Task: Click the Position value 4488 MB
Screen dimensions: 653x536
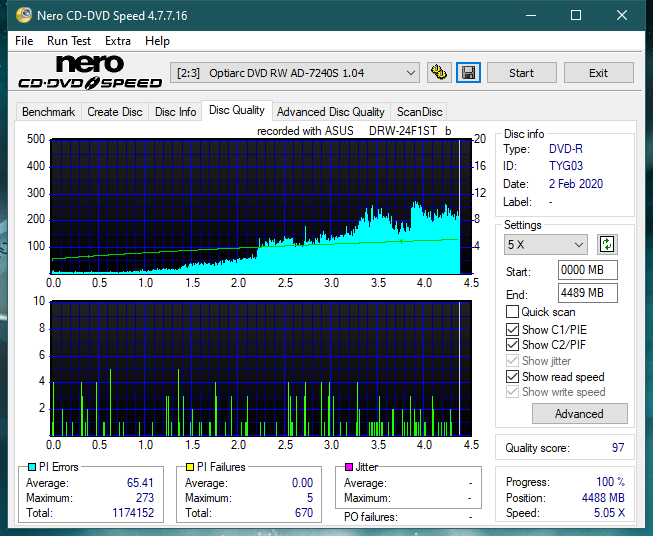Action: (603, 498)
